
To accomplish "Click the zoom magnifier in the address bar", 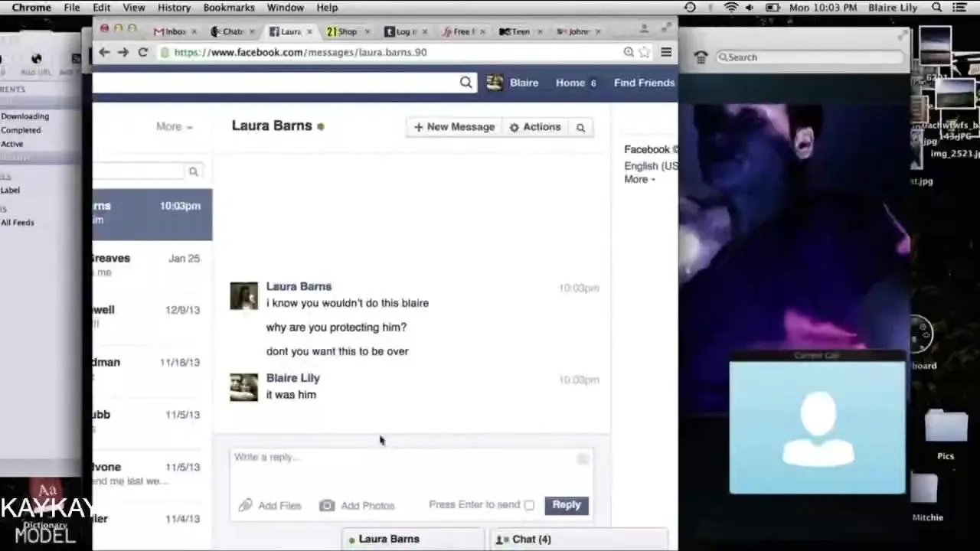I will [x=629, y=52].
